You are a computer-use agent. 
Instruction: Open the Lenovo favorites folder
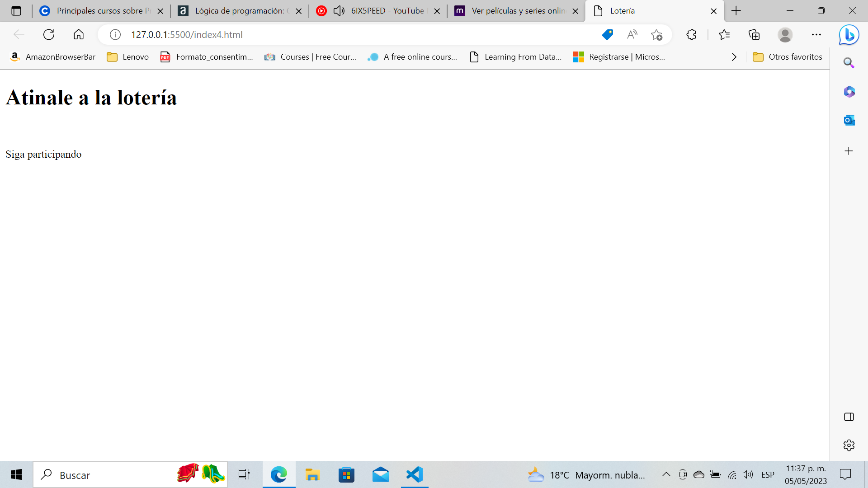(x=128, y=57)
